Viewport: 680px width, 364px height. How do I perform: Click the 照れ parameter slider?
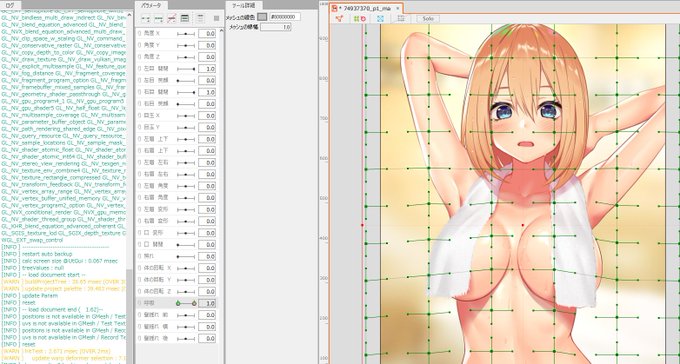186,256
